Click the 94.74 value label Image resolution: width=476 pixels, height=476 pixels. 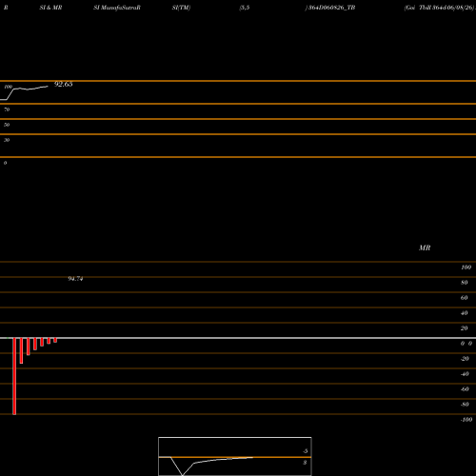coord(75,279)
